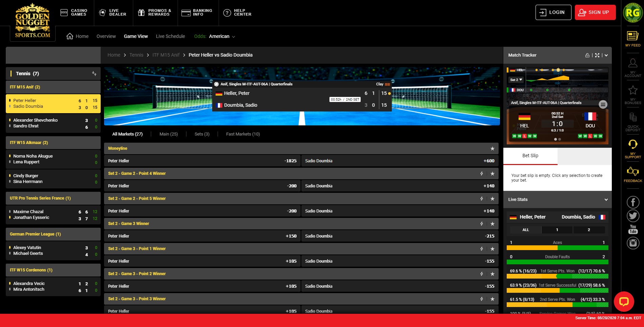644x327 pixels.
Task: Visit the Twitter page icon
Action: pos(633,216)
